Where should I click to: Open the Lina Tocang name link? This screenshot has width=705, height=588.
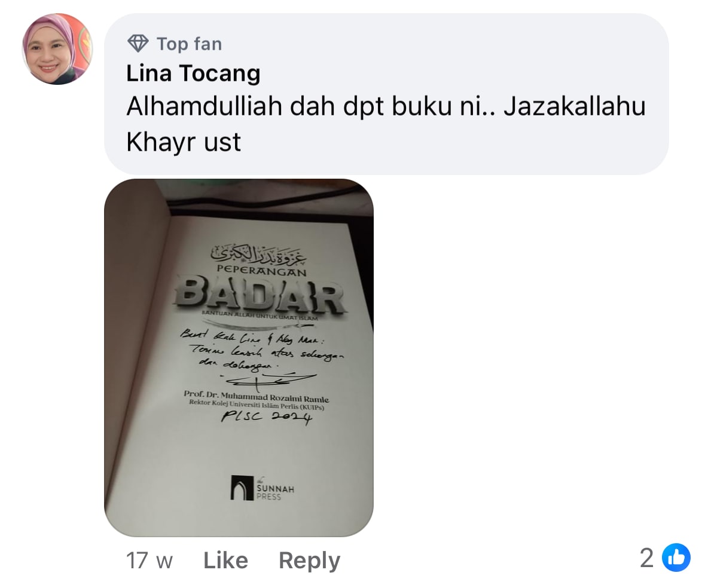[193, 73]
